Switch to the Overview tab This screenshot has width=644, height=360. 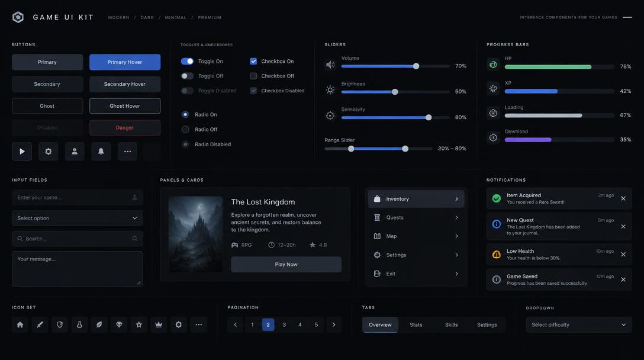click(x=380, y=324)
